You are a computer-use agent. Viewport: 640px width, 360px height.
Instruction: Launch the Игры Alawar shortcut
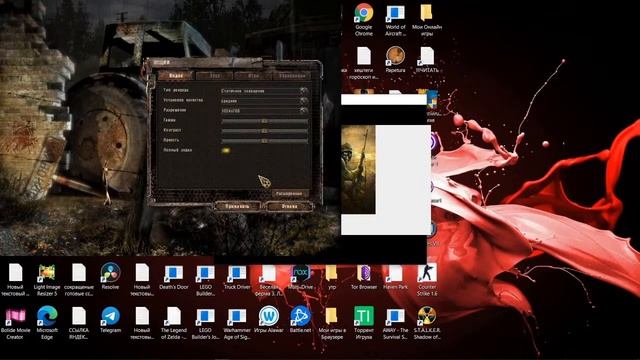tap(269, 320)
